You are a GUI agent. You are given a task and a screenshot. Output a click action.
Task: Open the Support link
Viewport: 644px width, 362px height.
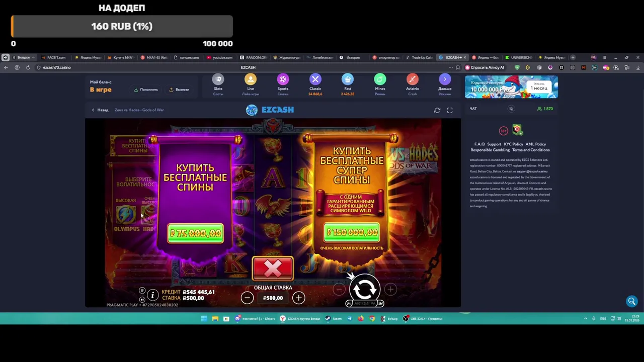pos(494,144)
